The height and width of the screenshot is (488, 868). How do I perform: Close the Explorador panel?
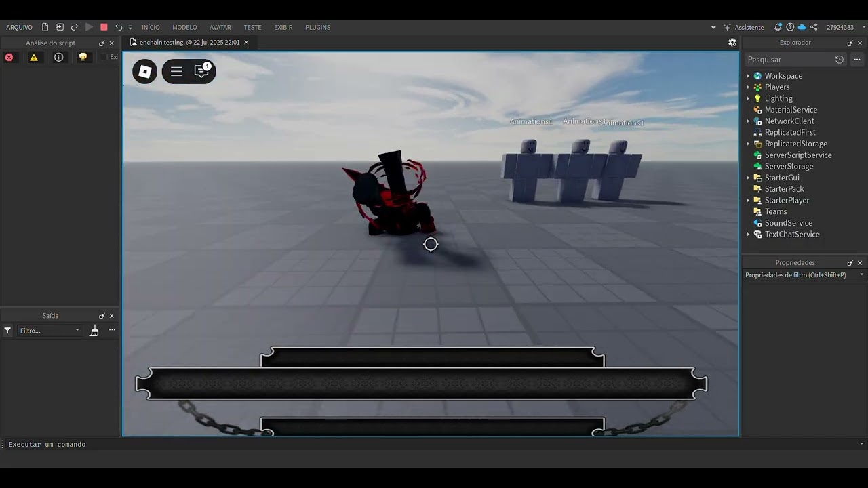tap(860, 43)
